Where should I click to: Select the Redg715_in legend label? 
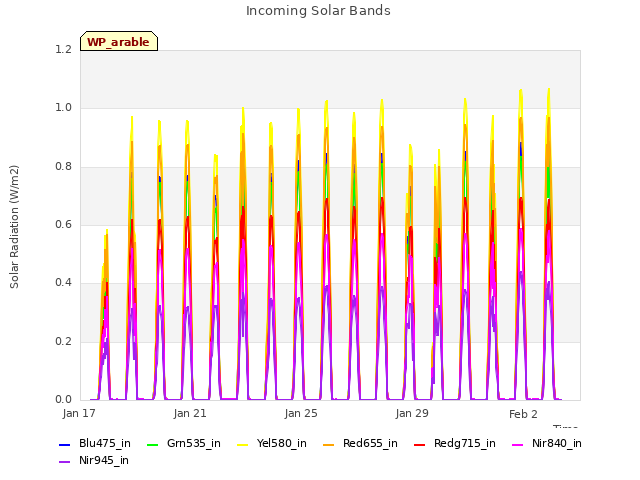point(465,444)
